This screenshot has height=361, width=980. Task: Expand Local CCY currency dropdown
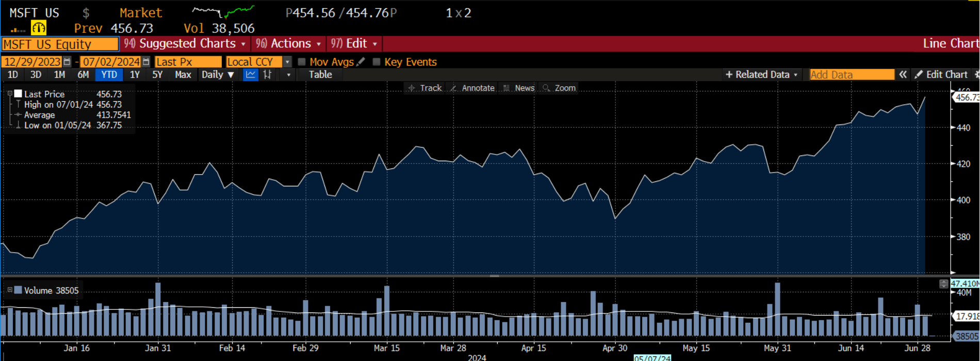point(288,62)
